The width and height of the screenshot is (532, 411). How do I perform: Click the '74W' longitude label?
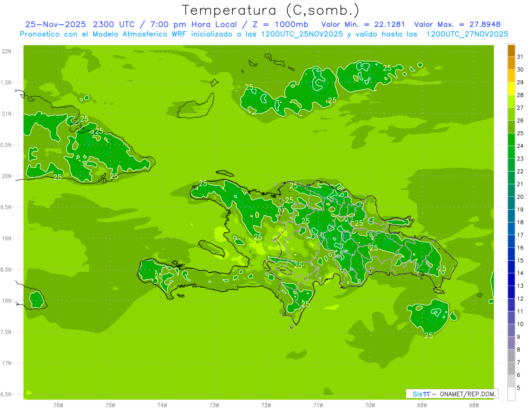(x=162, y=405)
